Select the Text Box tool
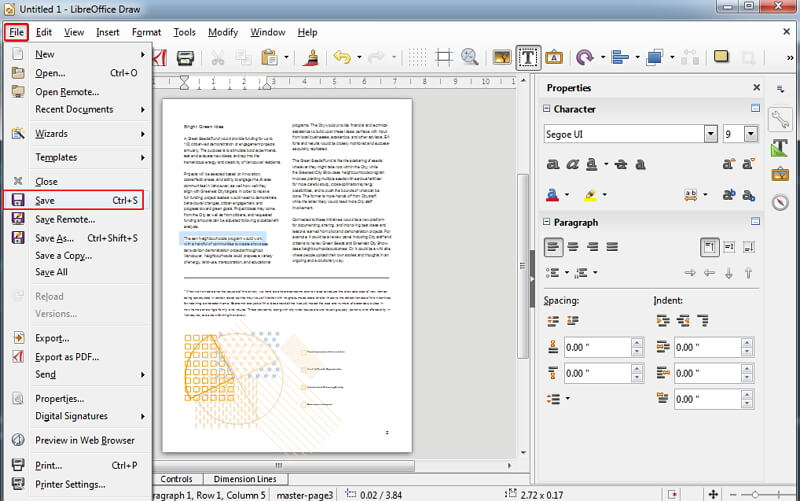This screenshot has width=800, height=501. 528,57
